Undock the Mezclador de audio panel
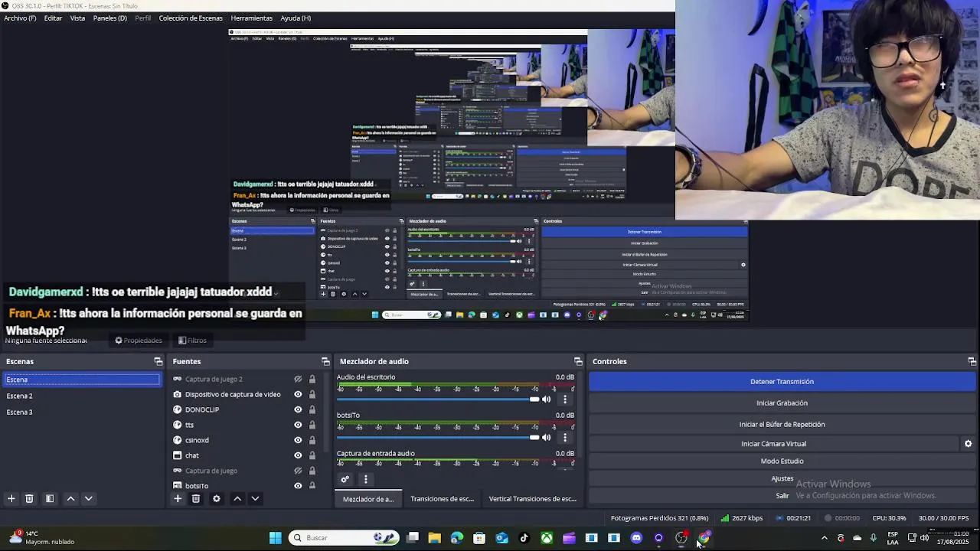 578,361
